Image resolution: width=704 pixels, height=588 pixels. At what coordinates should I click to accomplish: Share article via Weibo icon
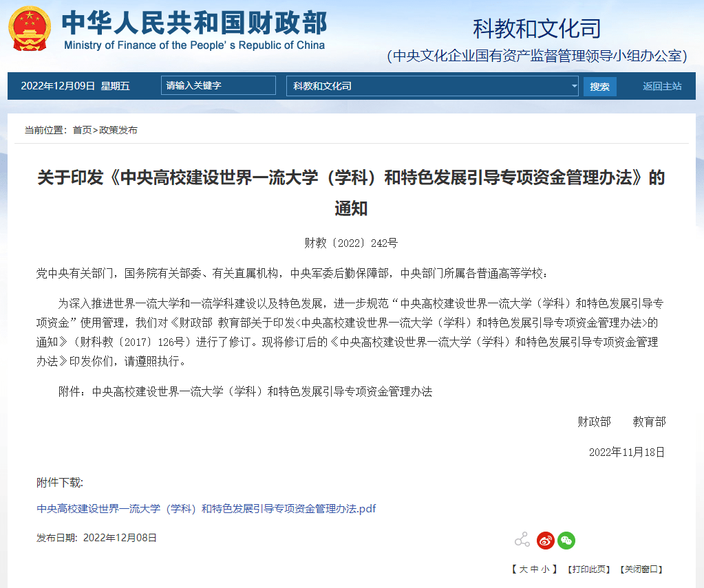coord(546,541)
